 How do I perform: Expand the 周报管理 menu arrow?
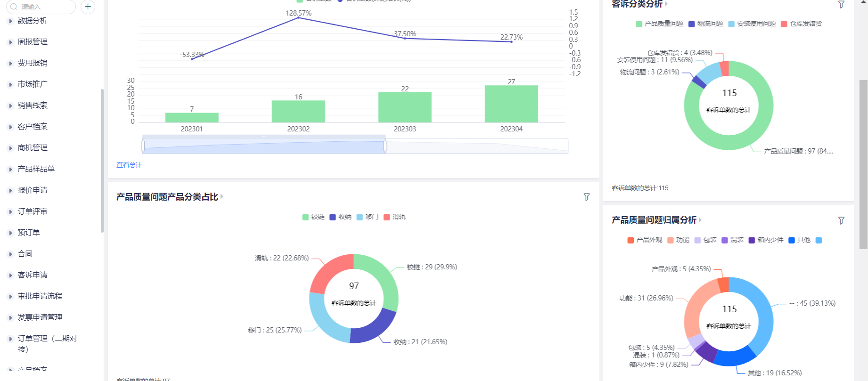click(x=10, y=42)
